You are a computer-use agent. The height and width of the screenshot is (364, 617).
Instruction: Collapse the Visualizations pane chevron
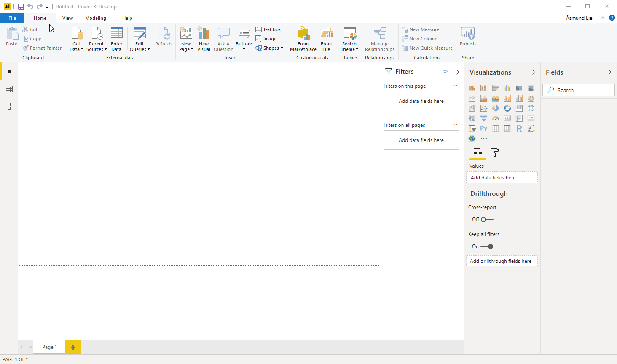[534, 72]
